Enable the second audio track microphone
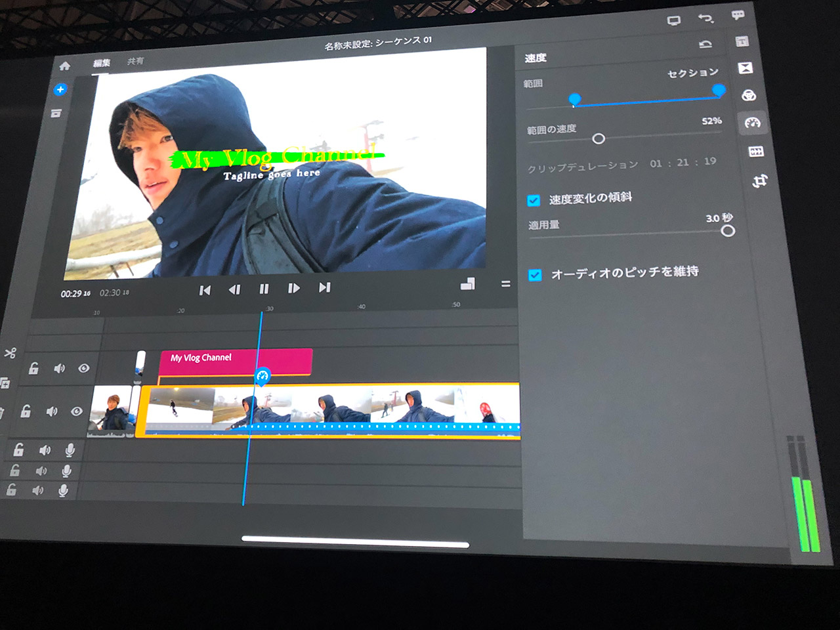 (x=66, y=471)
